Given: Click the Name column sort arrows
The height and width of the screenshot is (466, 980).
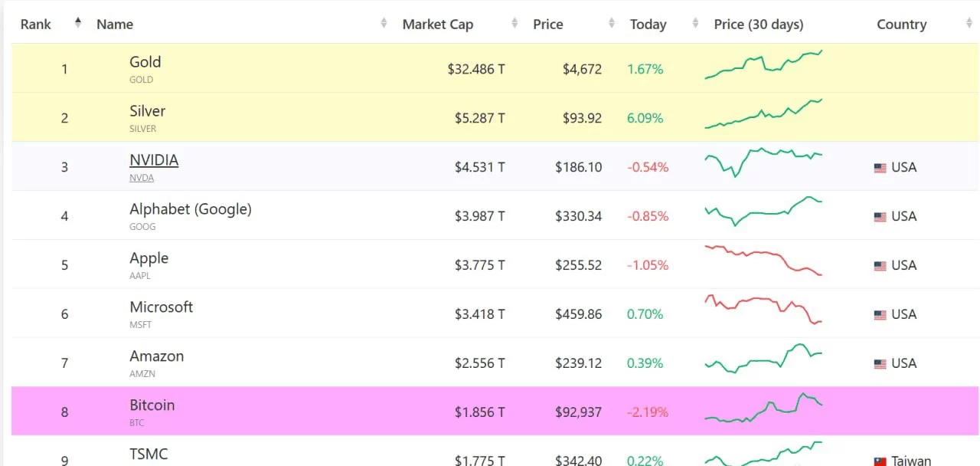Looking at the screenshot, I should 384,24.
